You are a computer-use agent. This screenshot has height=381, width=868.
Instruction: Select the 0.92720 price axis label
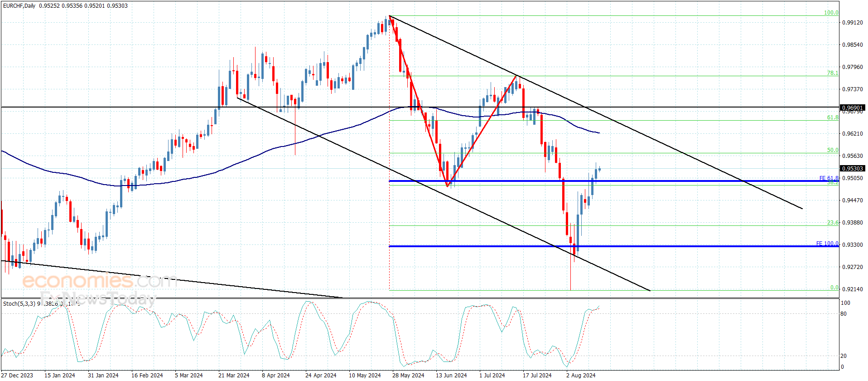point(852,267)
